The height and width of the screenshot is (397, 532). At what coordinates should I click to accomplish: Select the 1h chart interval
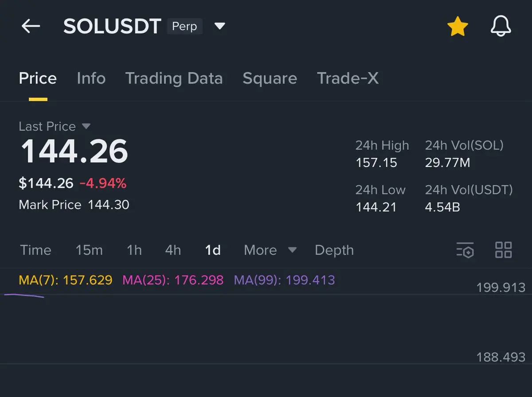click(134, 250)
